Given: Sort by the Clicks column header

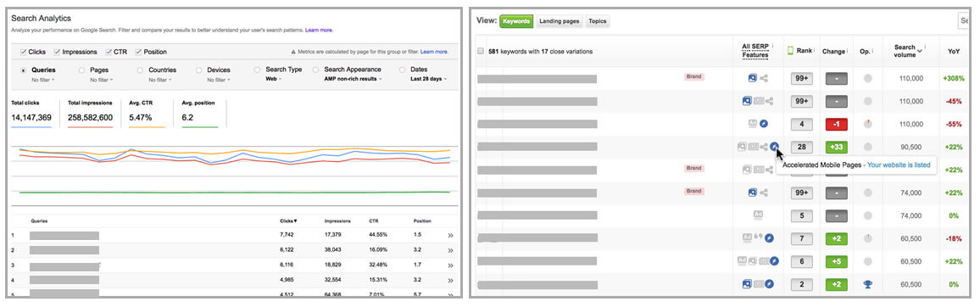Looking at the screenshot, I should 288,220.
